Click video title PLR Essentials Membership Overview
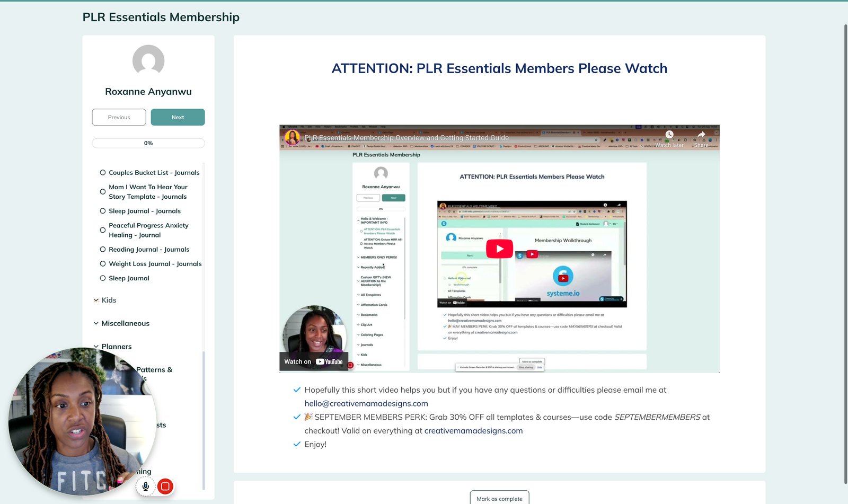This screenshot has height=504, width=848. click(407, 138)
